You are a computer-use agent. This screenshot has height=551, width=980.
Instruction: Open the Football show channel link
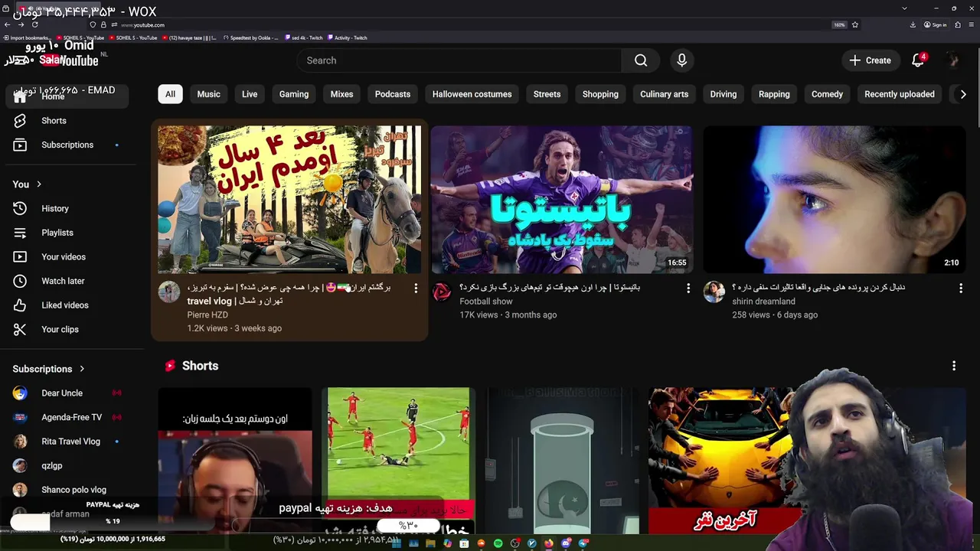click(x=485, y=302)
